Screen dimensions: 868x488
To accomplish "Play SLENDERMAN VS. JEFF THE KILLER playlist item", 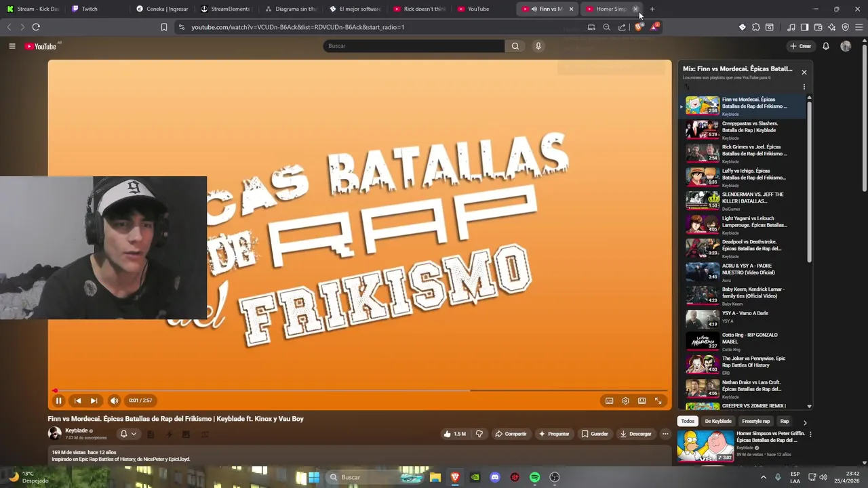I will coord(744,200).
